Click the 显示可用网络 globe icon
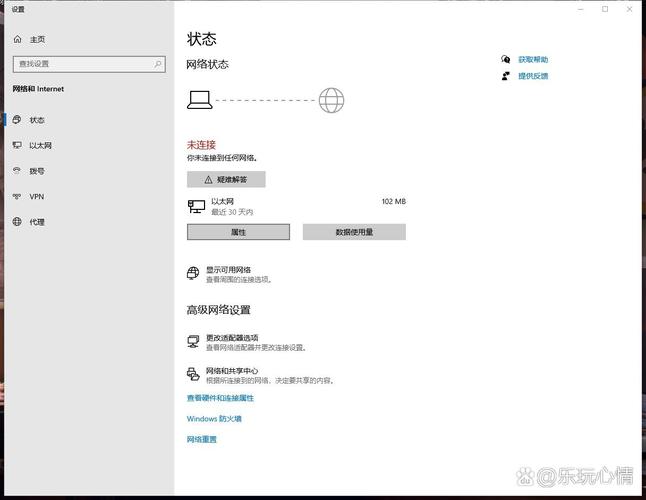 click(193, 273)
